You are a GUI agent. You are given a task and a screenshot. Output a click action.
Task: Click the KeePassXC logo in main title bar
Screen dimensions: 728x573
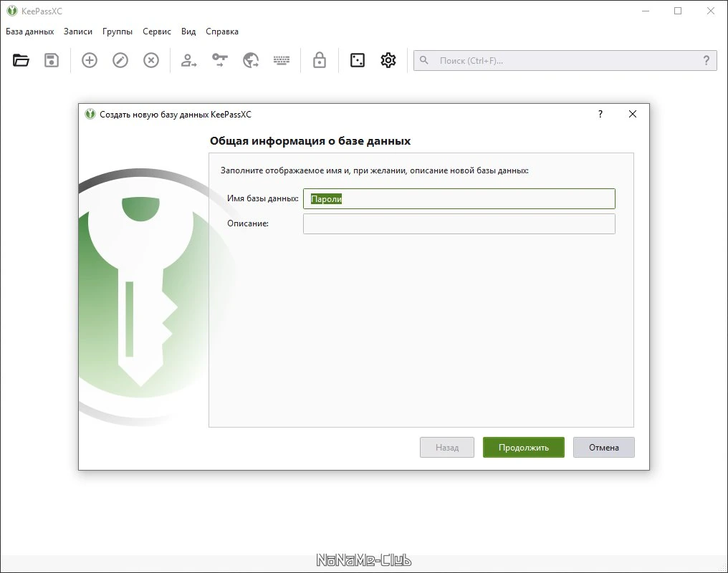[12, 11]
